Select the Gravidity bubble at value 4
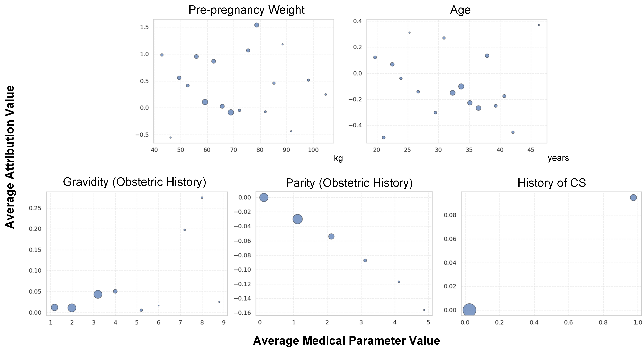The height and width of the screenshot is (353, 644). (x=115, y=291)
